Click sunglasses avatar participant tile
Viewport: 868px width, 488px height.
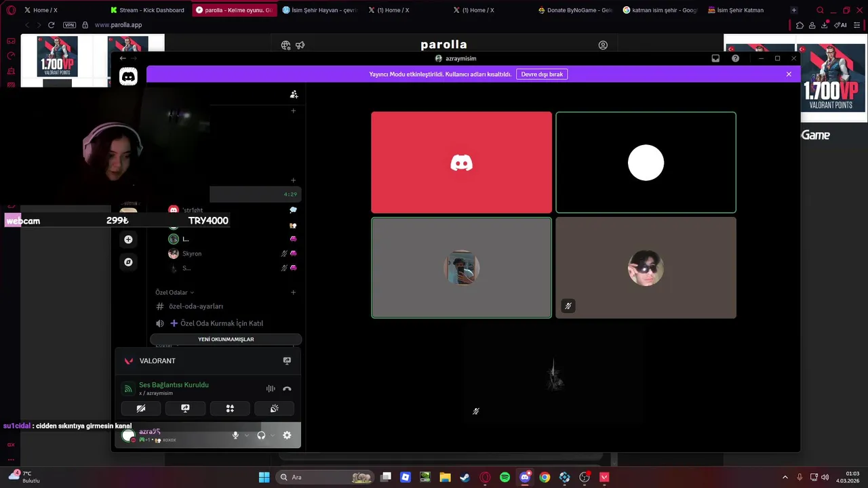[x=646, y=268]
